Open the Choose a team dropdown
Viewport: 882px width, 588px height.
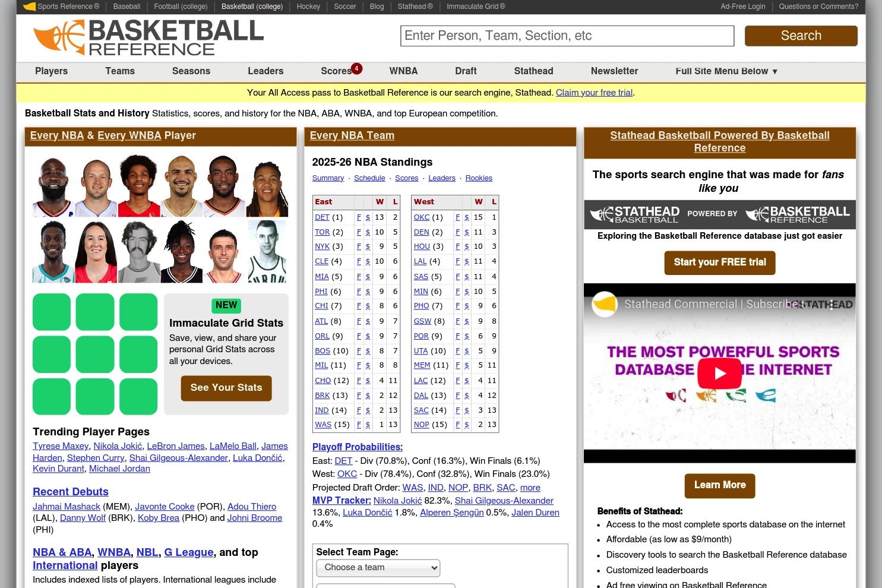click(378, 568)
